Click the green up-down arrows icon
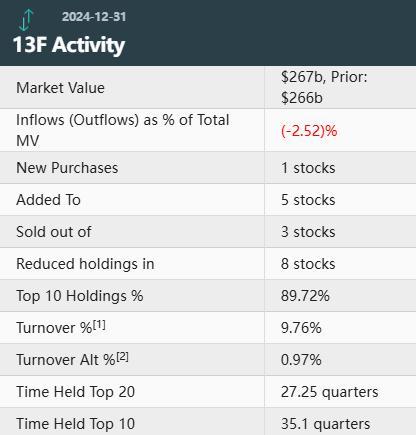Screen dimensions: 416x435 [26, 20]
